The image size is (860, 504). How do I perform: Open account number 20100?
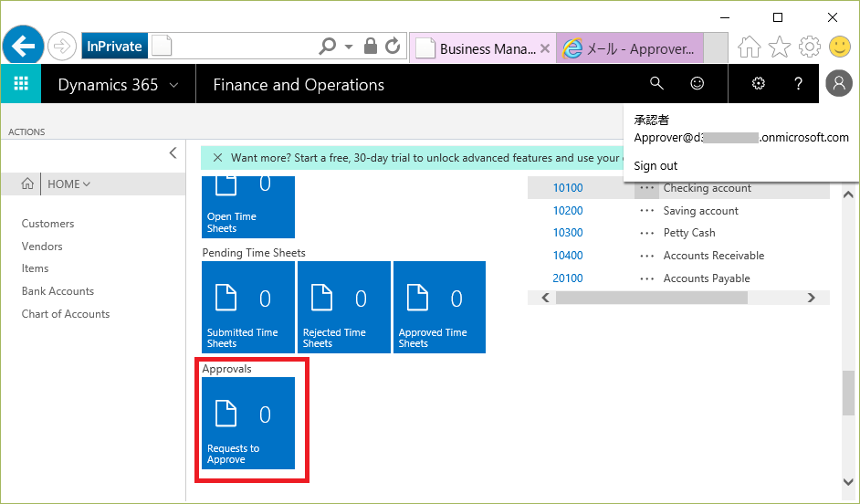568,278
